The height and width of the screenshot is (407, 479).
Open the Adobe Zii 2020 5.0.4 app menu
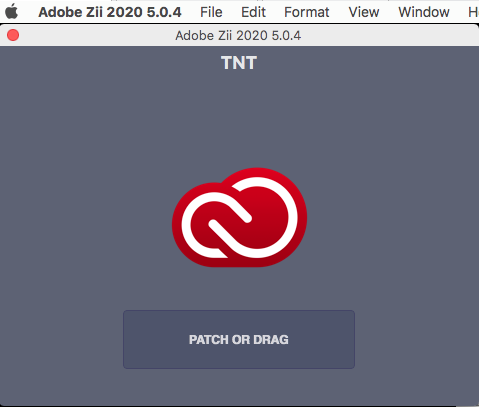pos(110,12)
